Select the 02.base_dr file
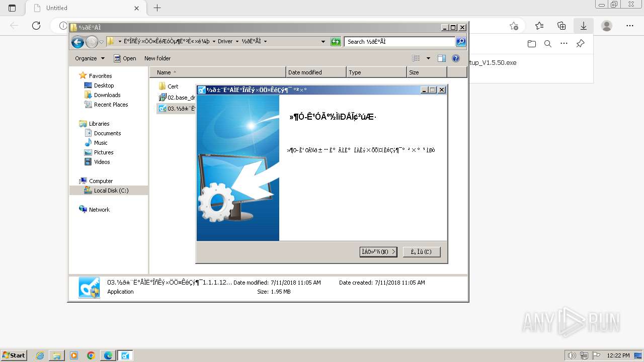The image size is (644, 362). tap(177, 98)
